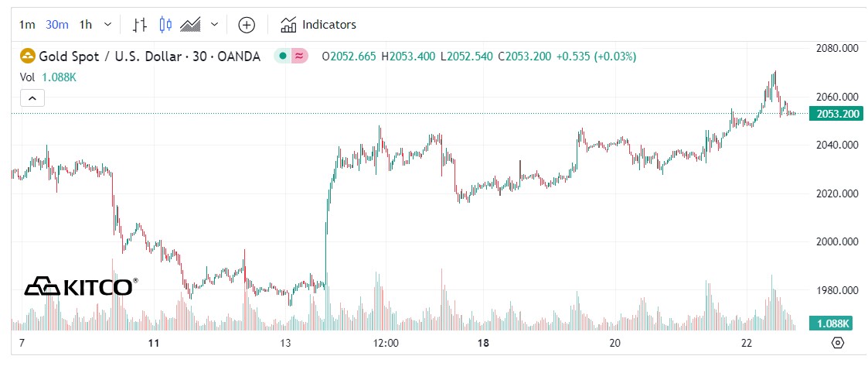
Task: Click the Vol indicator label
Action: (27, 77)
